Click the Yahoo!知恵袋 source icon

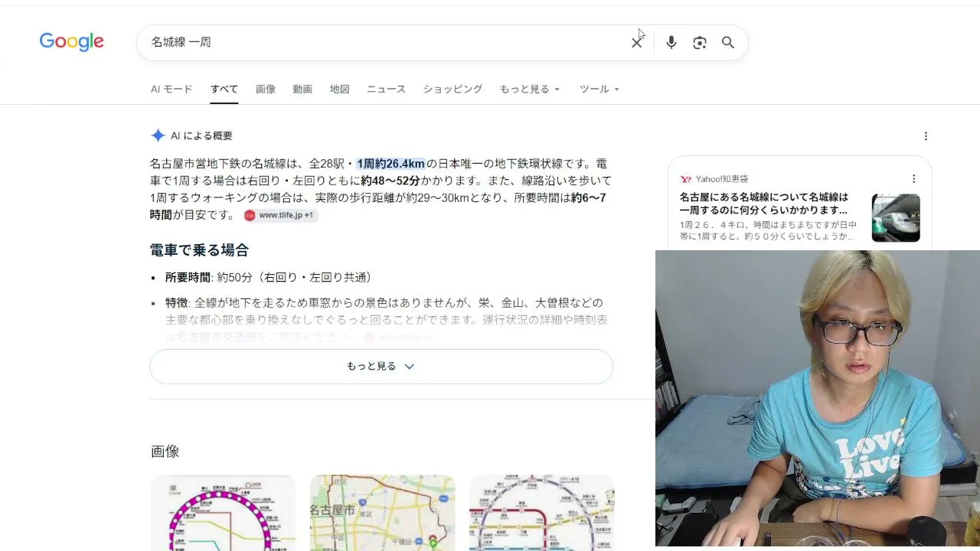[685, 178]
